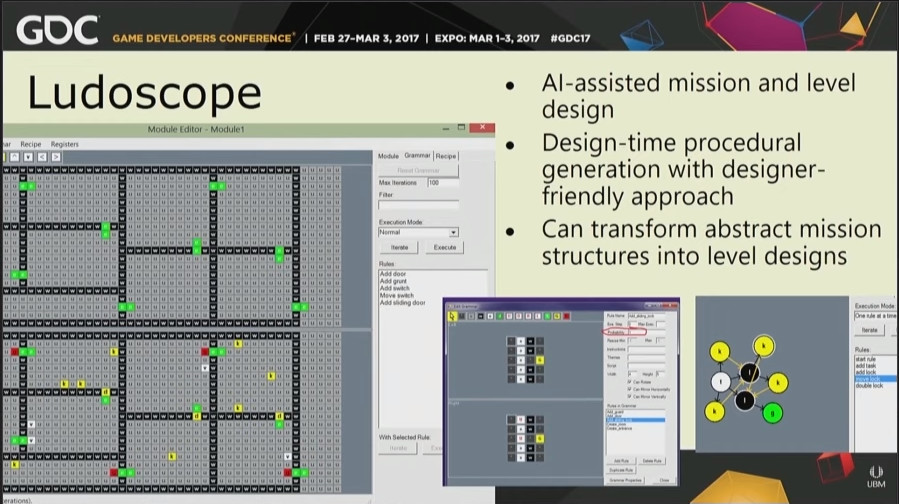This screenshot has width=899, height=504.
Task: Switch to the Recipe tab beside Grammar
Action: [x=445, y=156]
